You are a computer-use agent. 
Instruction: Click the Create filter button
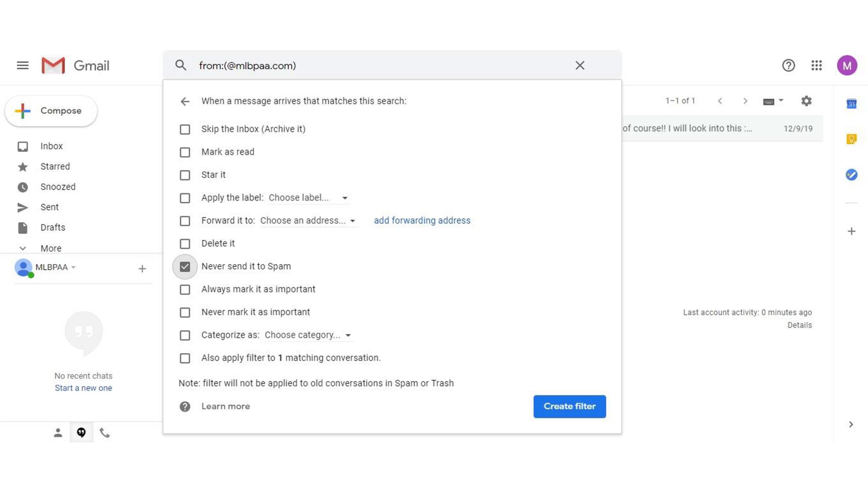[x=569, y=406]
